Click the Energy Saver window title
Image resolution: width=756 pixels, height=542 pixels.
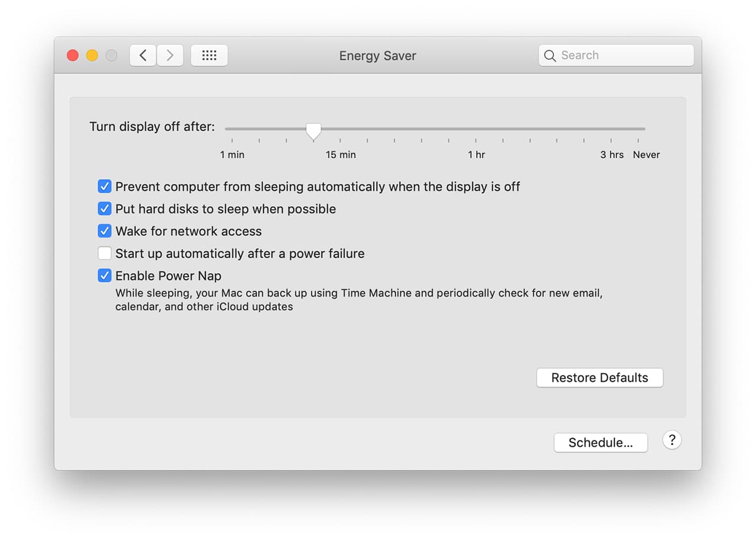click(377, 56)
